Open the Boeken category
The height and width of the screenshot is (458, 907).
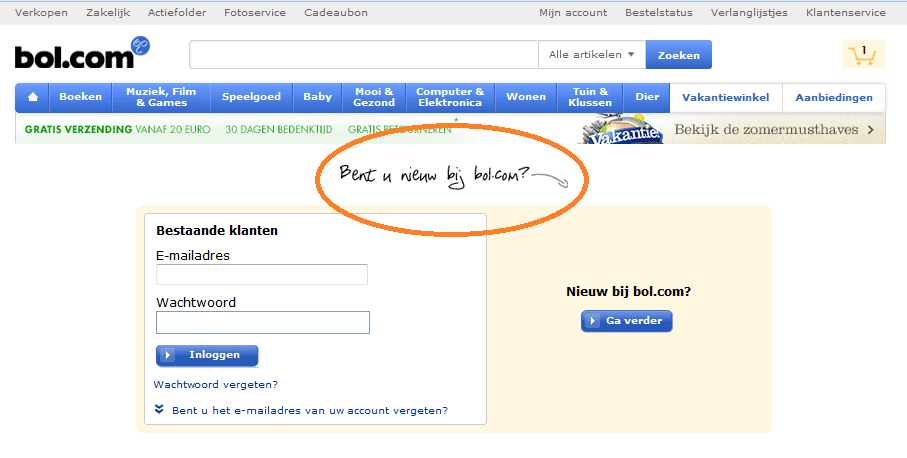pyautogui.click(x=80, y=97)
